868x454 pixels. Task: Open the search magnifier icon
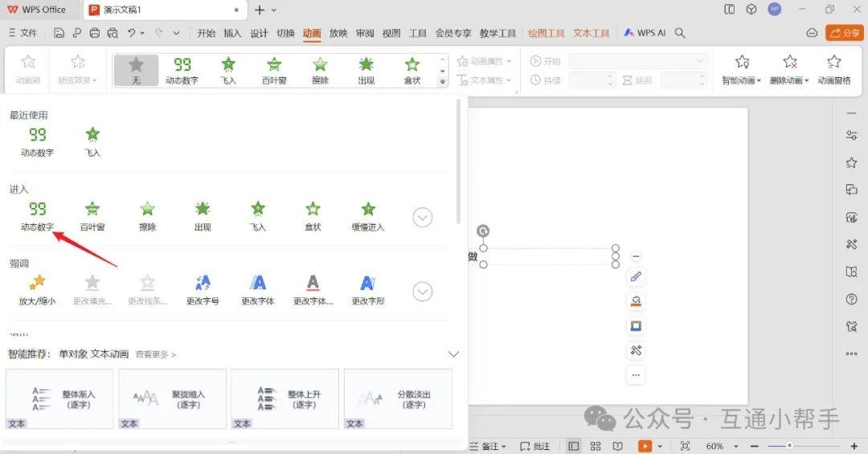(x=681, y=33)
